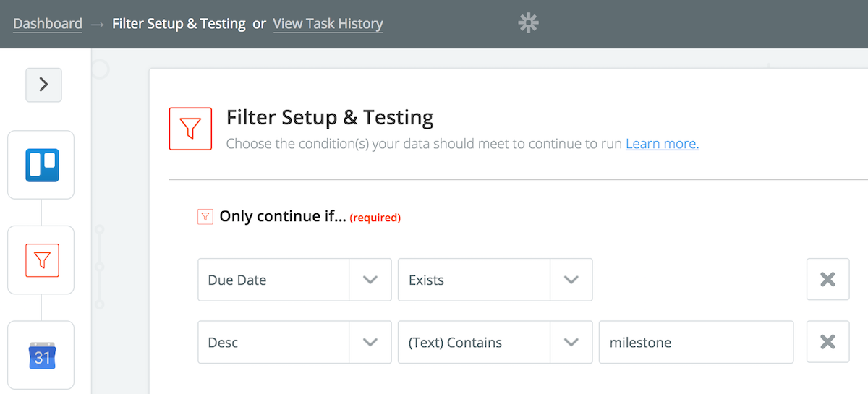Click the large red filter icon beside title

click(190, 129)
